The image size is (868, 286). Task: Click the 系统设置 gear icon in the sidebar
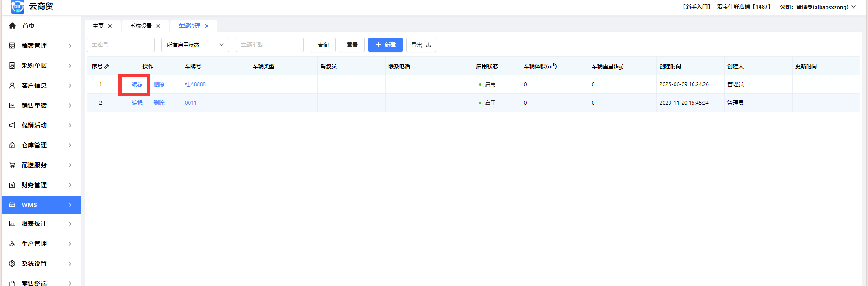click(12, 263)
